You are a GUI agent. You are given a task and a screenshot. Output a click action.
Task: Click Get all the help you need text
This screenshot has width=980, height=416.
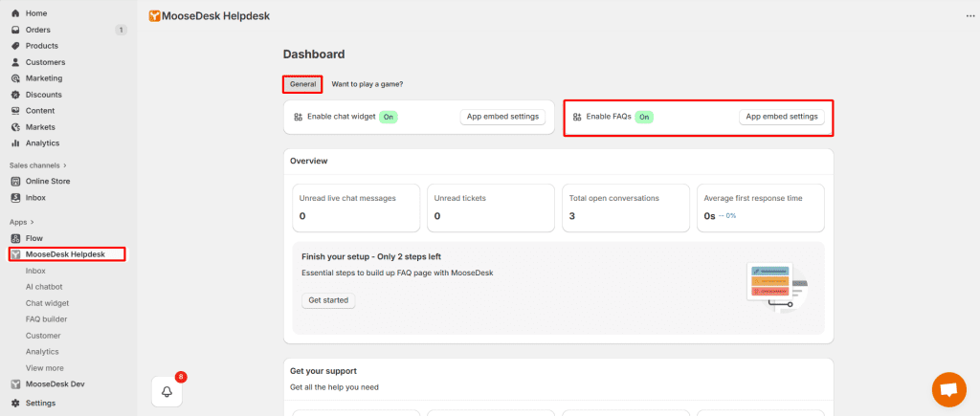tap(334, 387)
